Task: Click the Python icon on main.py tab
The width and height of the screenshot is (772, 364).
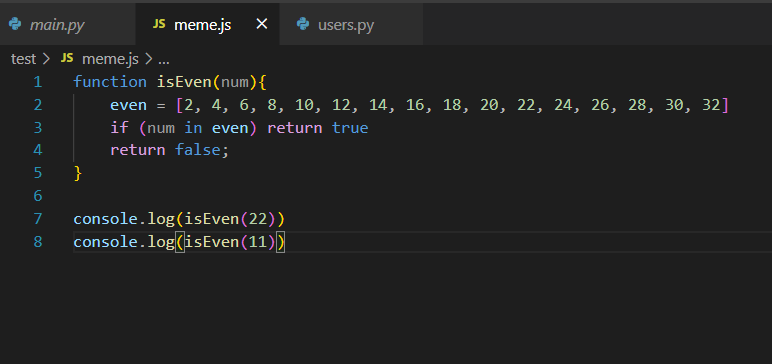Action: (x=15, y=24)
